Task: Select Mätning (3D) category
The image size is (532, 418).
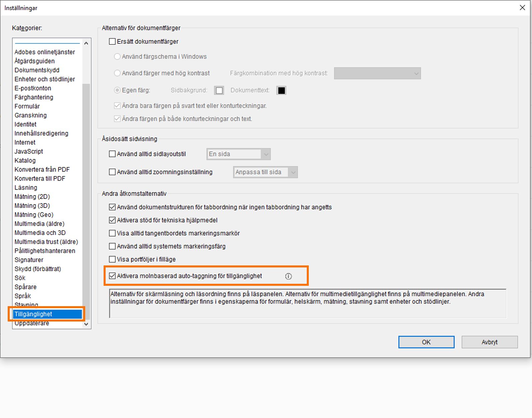Action: (32, 206)
